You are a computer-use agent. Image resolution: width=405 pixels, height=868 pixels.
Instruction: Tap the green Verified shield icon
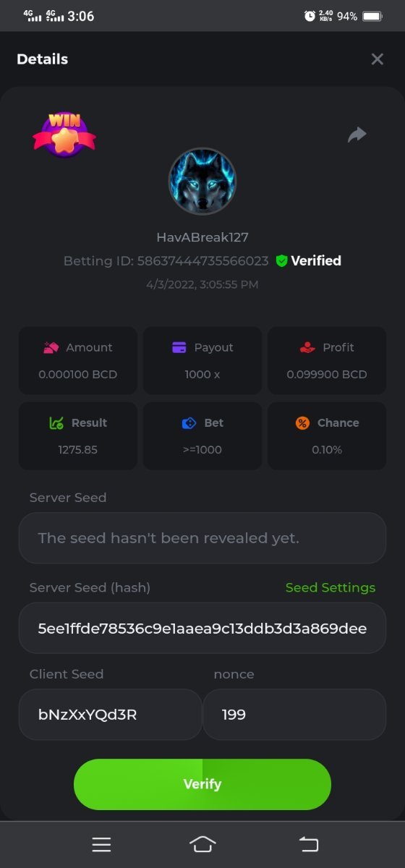[282, 261]
